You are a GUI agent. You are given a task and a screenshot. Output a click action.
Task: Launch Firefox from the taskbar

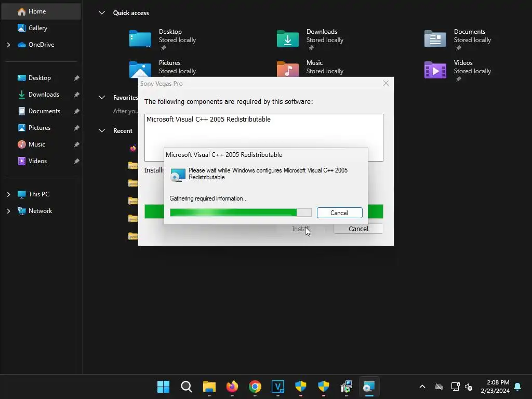(x=232, y=387)
